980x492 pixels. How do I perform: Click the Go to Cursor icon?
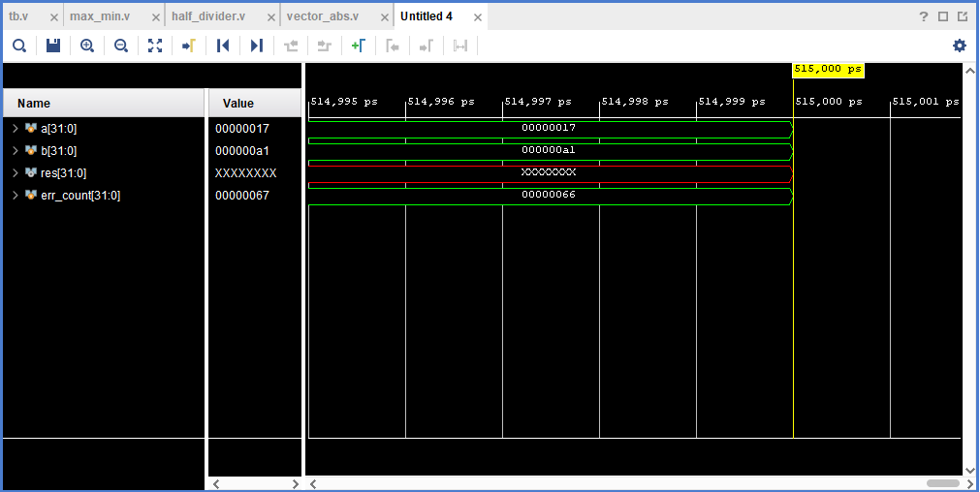[189, 46]
